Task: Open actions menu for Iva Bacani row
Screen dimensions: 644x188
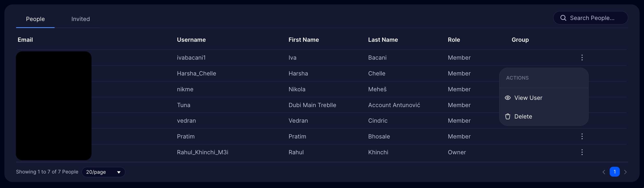Action: click(x=582, y=58)
